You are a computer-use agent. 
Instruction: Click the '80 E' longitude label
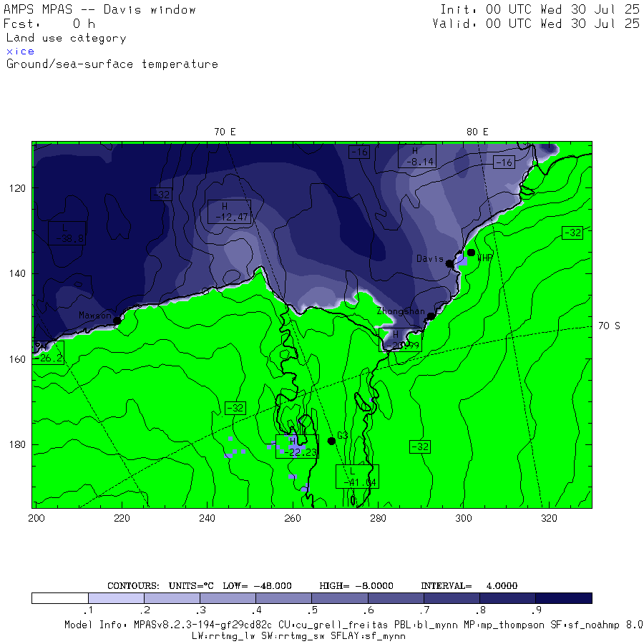pyautogui.click(x=477, y=132)
